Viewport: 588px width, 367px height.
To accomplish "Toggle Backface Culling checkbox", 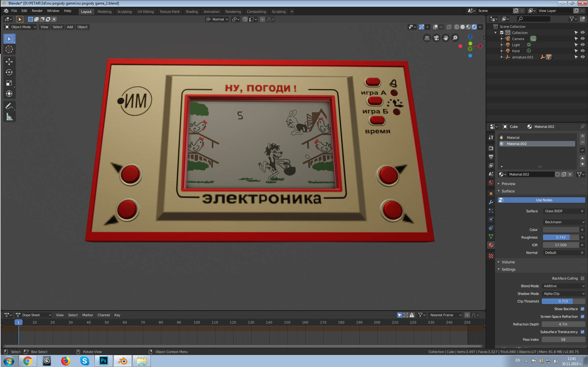I will [582, 278].
